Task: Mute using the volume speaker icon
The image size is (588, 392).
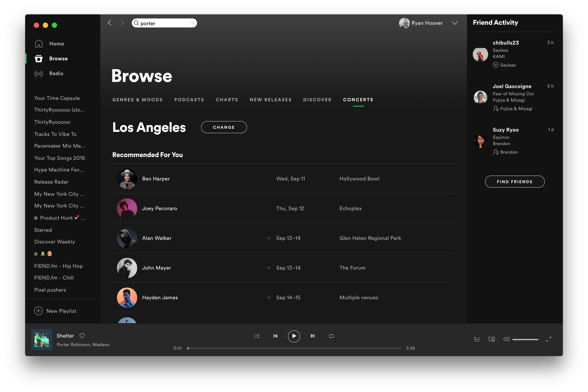Action: click(506, 339)
